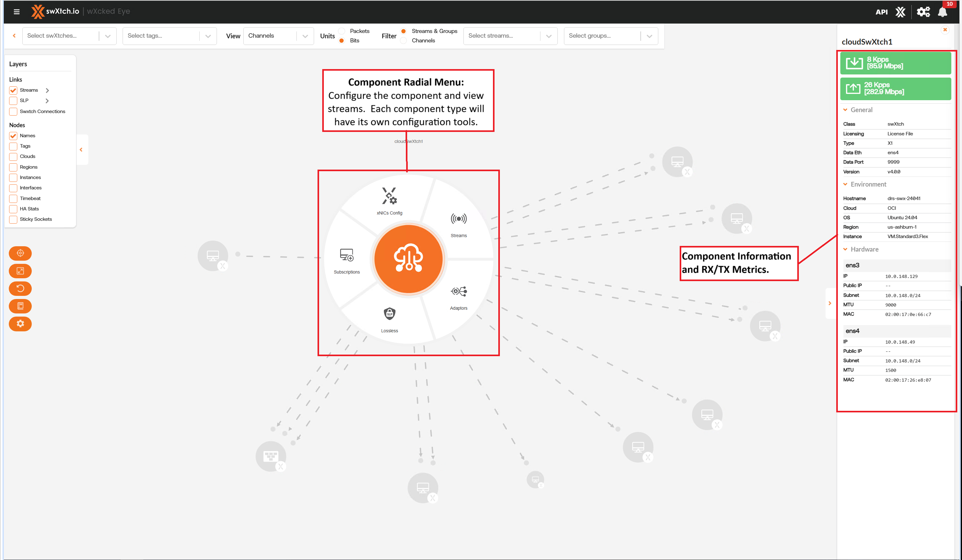Collapse the Layers panel side arrow
962x560 pixels.
pos(81,150)
